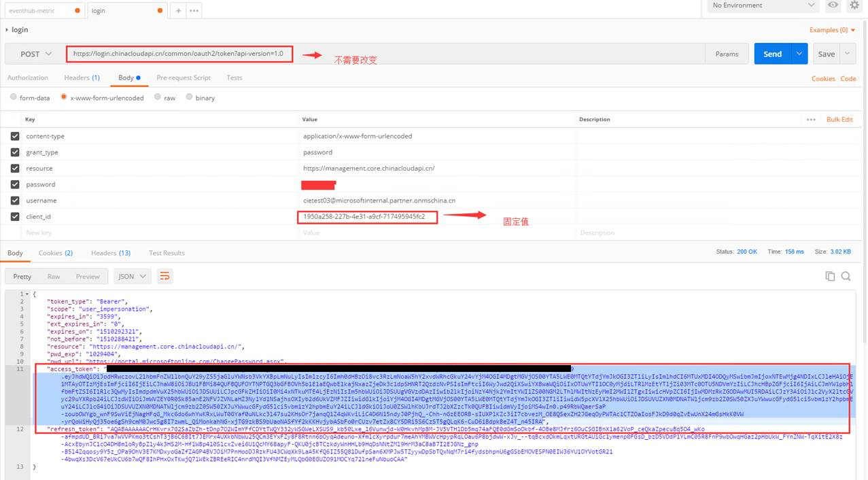
Task: Toggle line wrap icon in response toolbar
Action: pos(164,276)
